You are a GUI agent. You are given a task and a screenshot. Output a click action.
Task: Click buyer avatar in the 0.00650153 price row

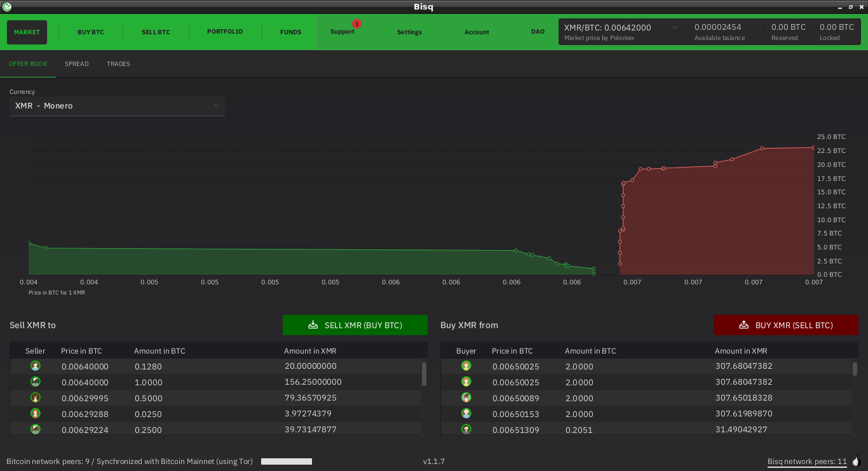pos(466,413)
